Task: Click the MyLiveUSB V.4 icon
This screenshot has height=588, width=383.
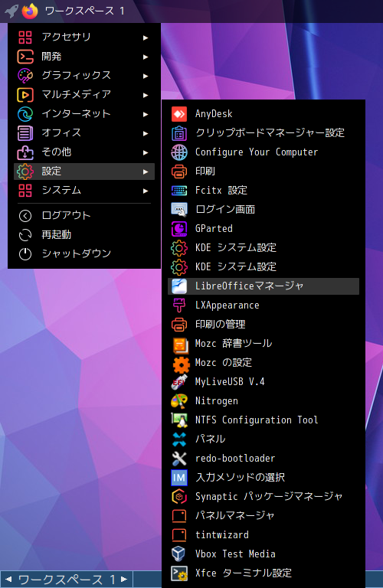Action: (x=179, y=382)
